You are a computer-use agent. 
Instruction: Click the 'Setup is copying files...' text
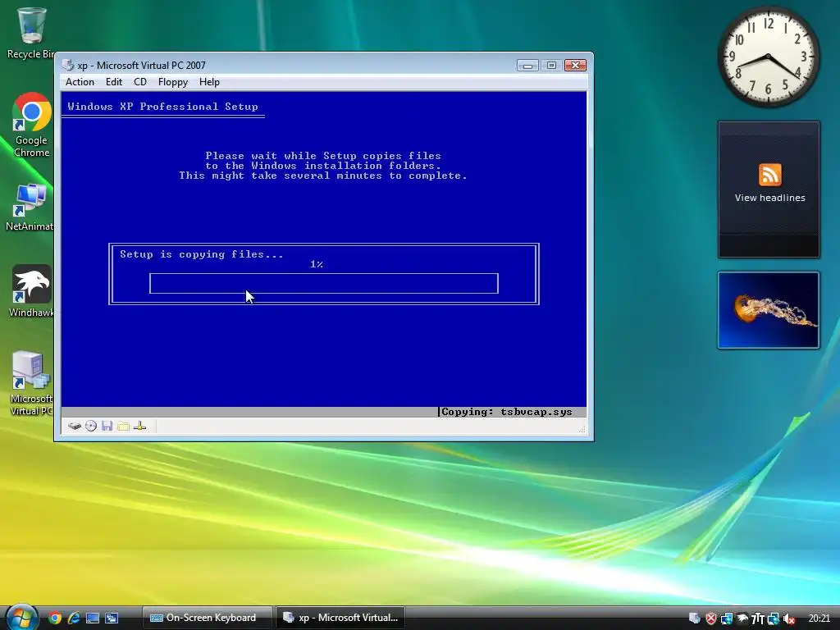202,254
